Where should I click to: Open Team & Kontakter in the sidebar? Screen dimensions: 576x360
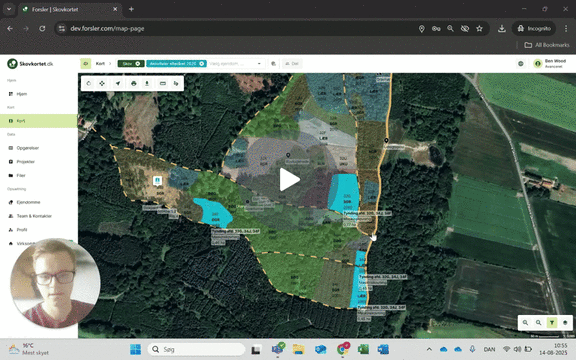pos(34,216)
